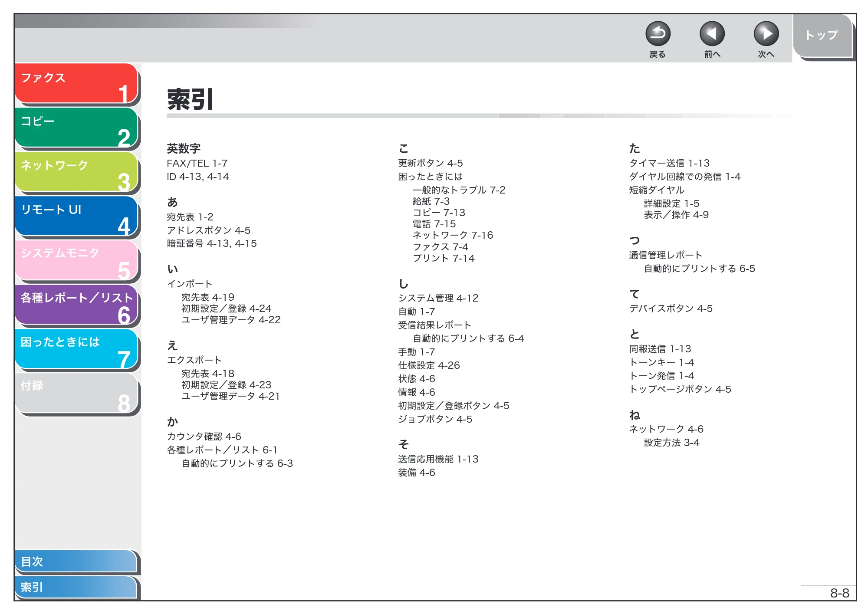Select index entry 自動 1-7
The width and height of the screenshot is (868, 614).
point(417,311)
